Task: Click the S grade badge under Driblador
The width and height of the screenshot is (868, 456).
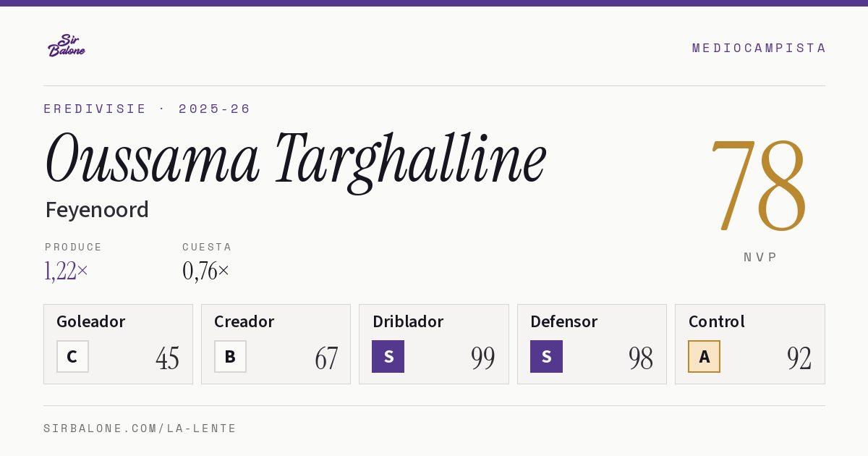Action: coord(388,356)
